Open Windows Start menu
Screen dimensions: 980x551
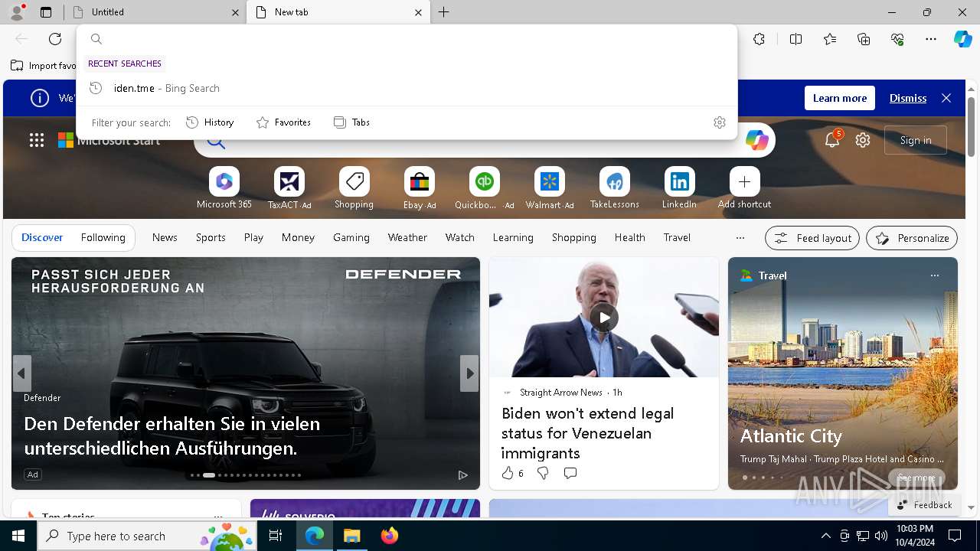[18, 536]
